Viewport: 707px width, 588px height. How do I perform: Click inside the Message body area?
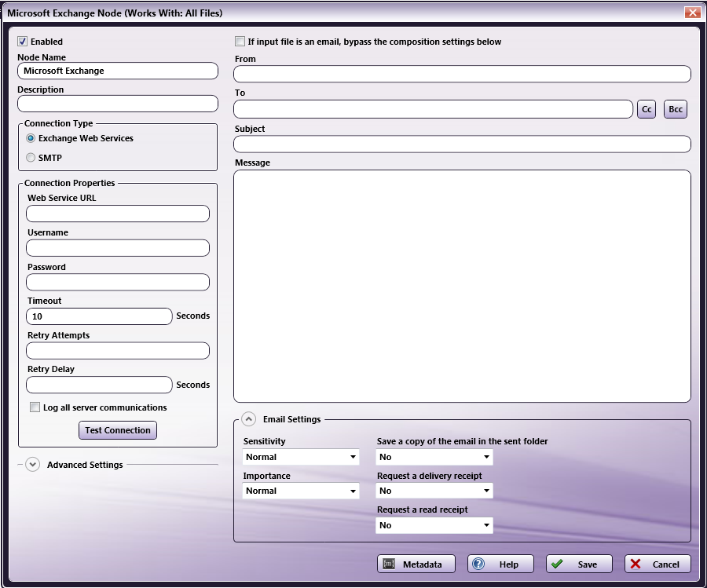[462, 286]
